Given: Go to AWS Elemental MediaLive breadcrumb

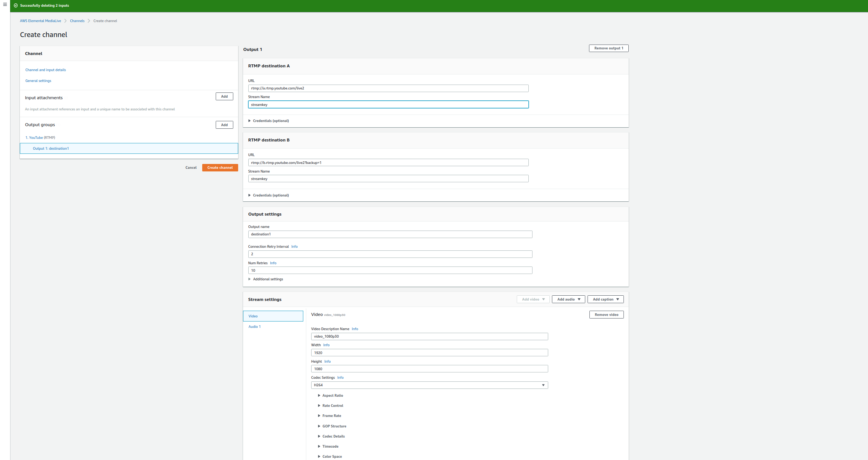Looking at the screenshot, I should (x=40, y=21).
